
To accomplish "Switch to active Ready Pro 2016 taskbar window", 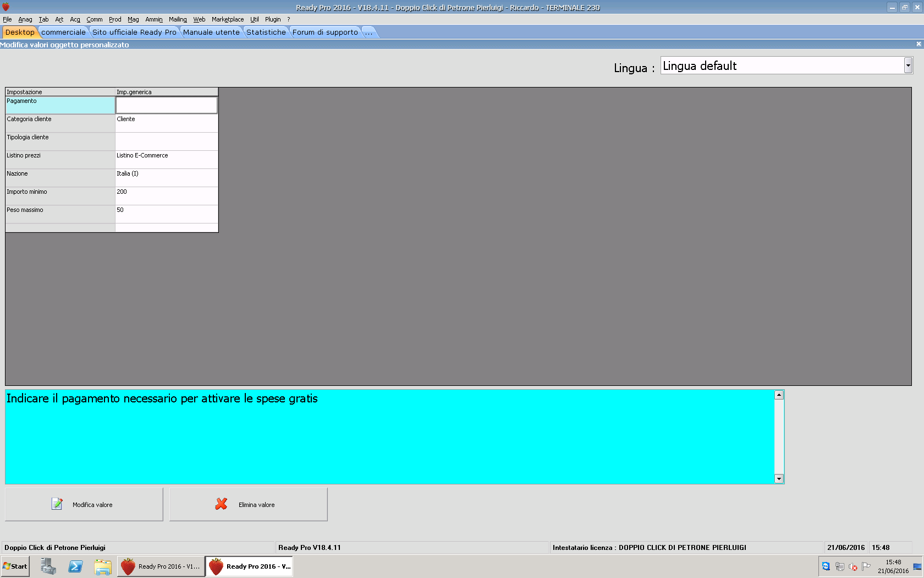I will [x=249, y=566].
